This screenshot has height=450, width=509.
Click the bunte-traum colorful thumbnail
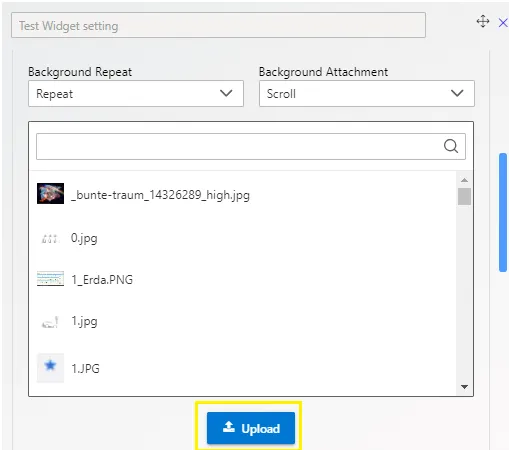point(50,193)
